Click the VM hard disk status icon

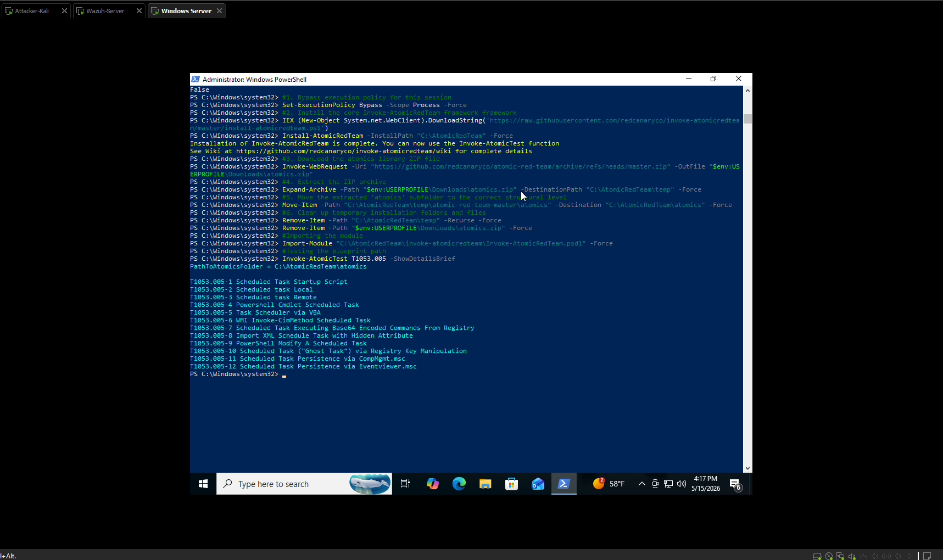[x=817, y=556]
